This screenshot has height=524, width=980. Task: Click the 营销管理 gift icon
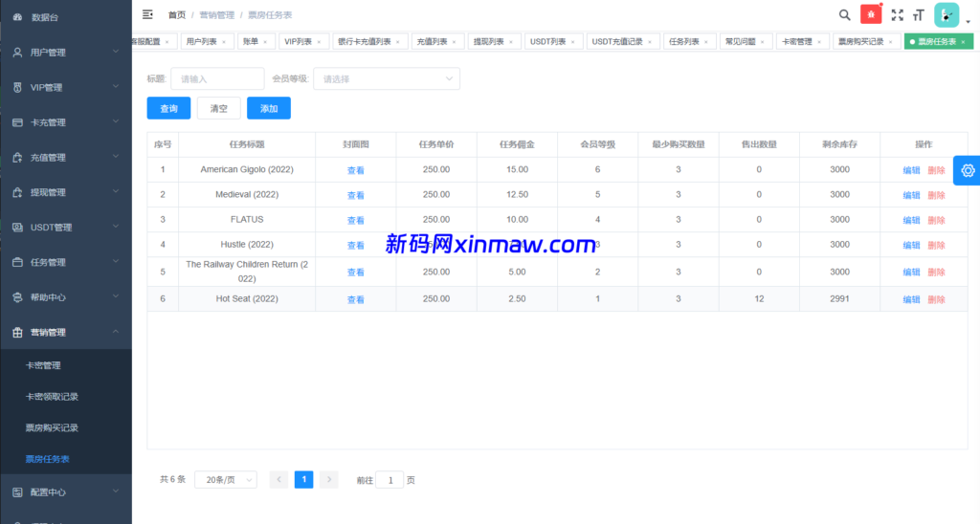coord(17,332)
